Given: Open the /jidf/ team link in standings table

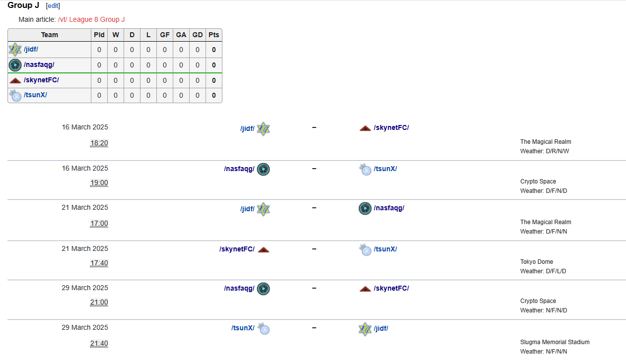Looking at the screenshot, I should point(31,50).
